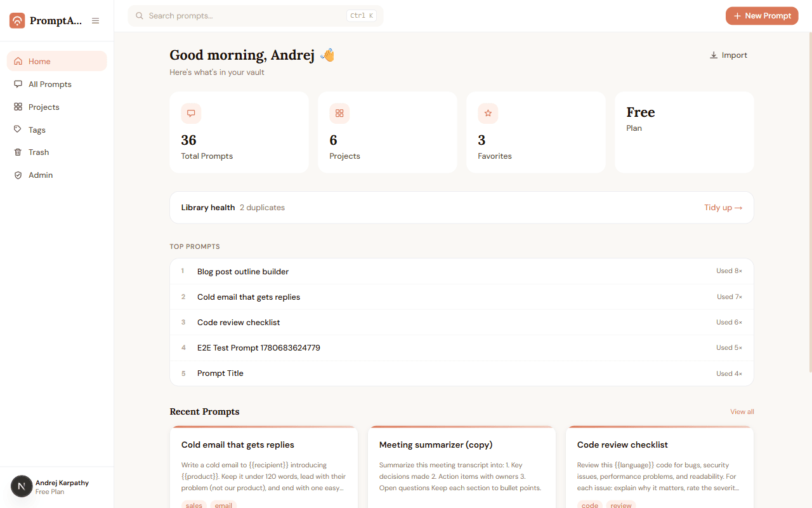
Task: Click View all recent prompts link
Action: (x=742, y=411)
